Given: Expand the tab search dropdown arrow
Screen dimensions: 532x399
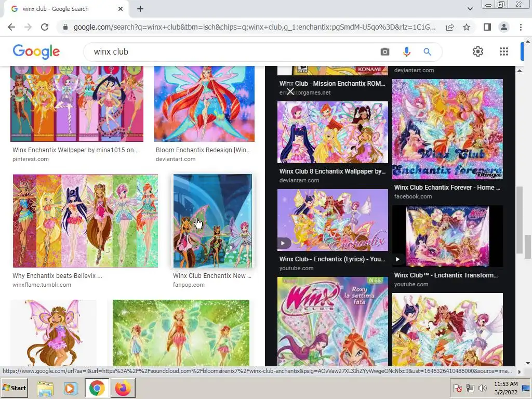Looking at the screenshot, I should click(x=470, y=9).
